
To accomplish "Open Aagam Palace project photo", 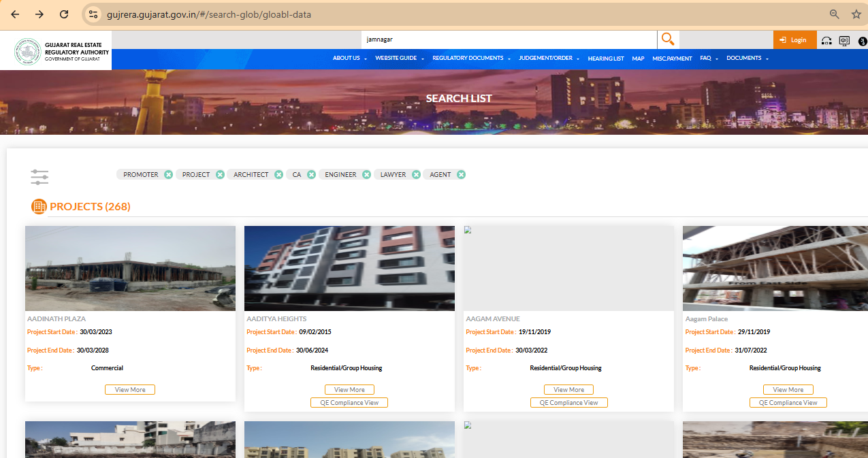I will tap(775, 268).
